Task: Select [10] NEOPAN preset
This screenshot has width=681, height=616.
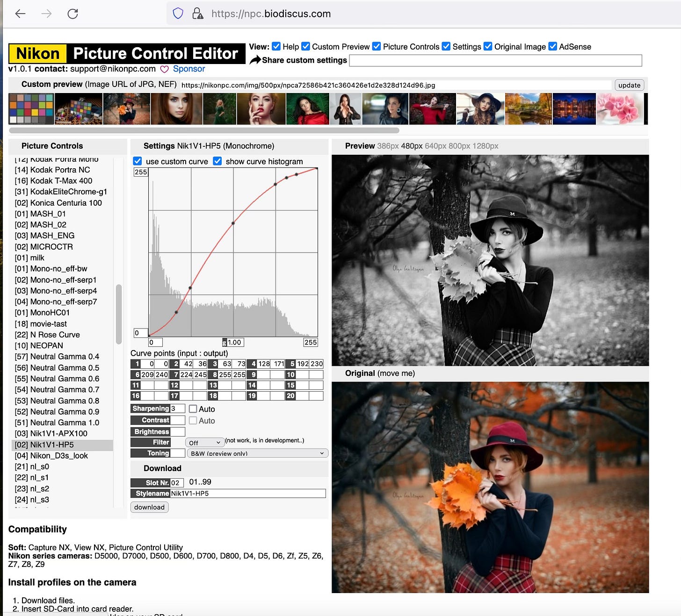Action: click(x=39, y=346)
